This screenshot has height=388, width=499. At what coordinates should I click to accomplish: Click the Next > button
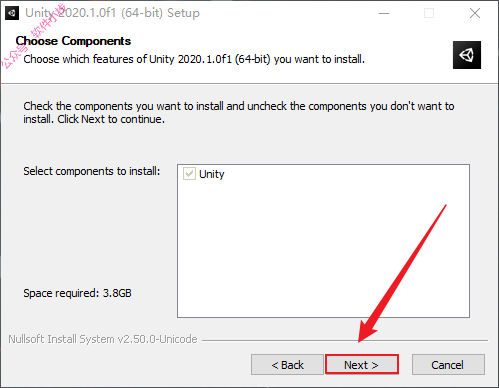point(362,364)
